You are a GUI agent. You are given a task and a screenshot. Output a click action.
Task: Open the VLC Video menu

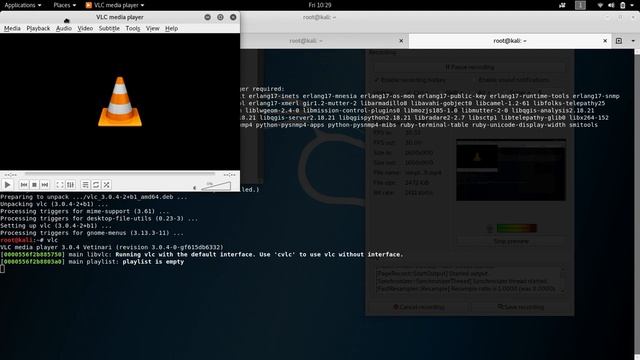coord(85,28)
